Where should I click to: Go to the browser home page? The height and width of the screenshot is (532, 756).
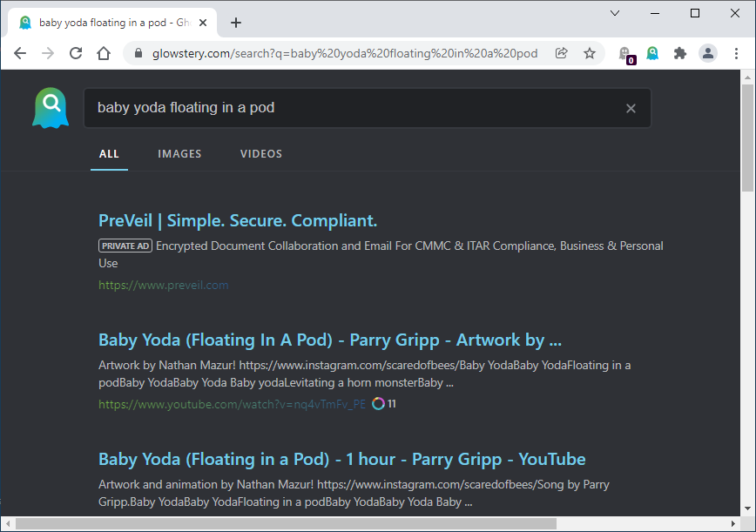click(x=104, y=53)
